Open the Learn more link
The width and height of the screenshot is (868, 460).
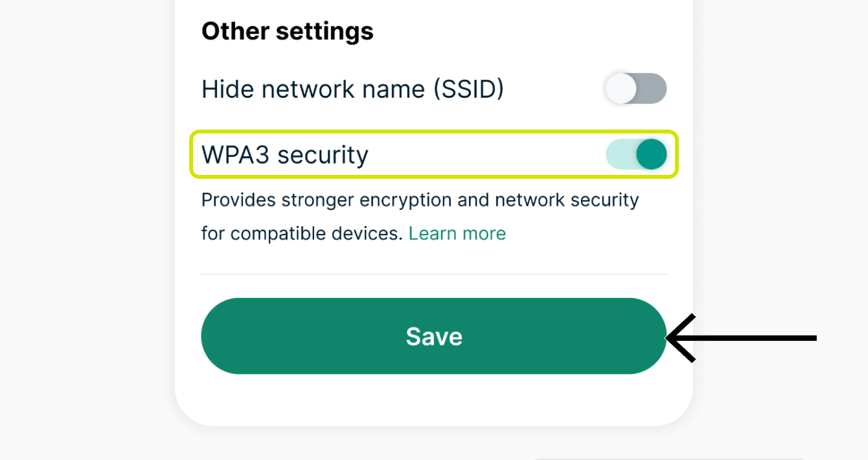457,233
